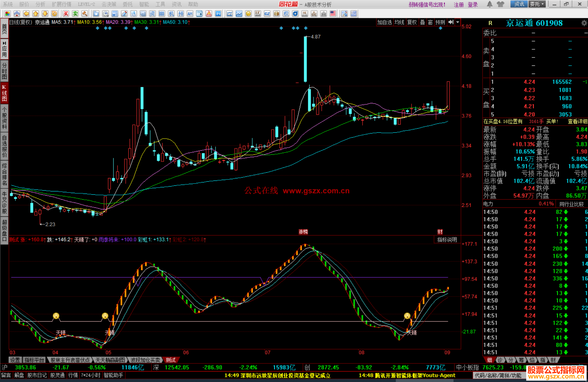Click the red 买 (buy) toolbar icon
Viewport: 588px width, 382px height.
click(66, 14)
